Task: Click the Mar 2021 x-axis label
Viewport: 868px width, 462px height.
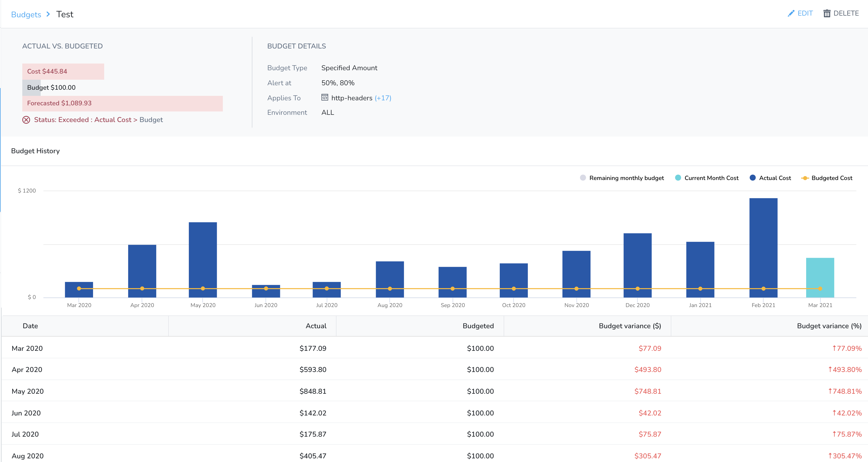Action: coord(820,305)
